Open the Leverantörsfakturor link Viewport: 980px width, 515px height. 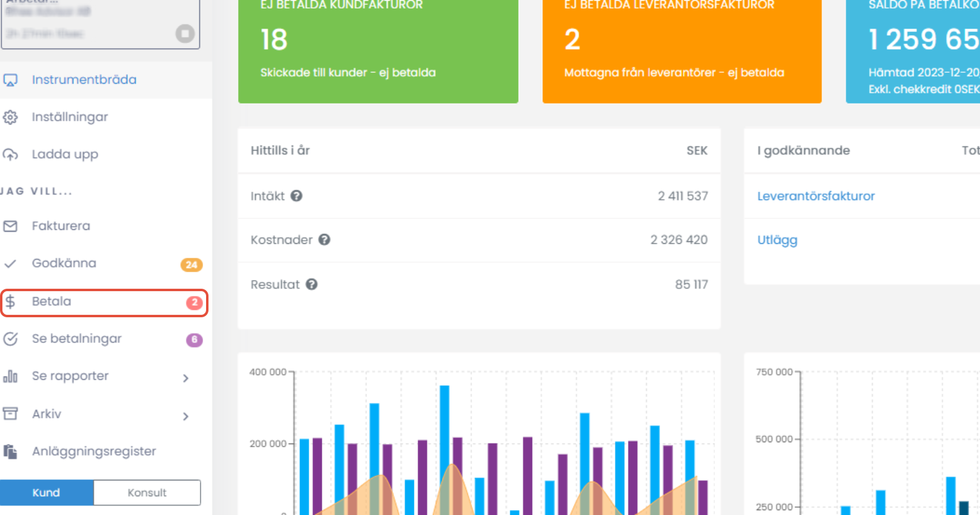pyautogui.click(x=816, y=196)
